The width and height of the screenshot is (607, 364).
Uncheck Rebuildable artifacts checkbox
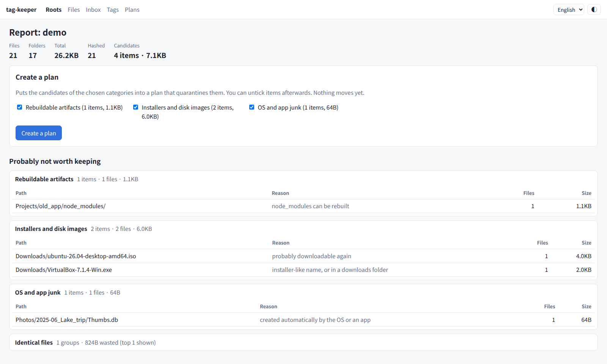20,107
